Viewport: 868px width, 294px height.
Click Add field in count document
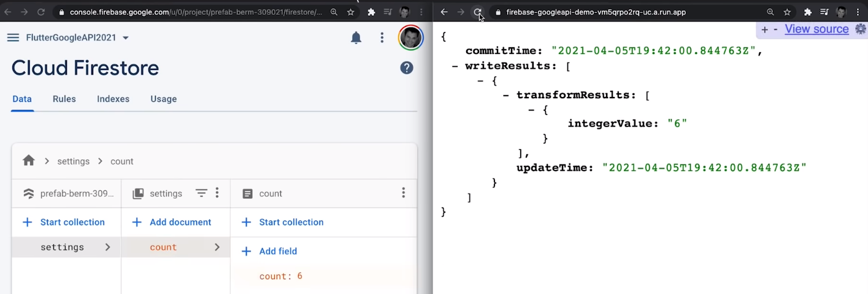point(269,251)
